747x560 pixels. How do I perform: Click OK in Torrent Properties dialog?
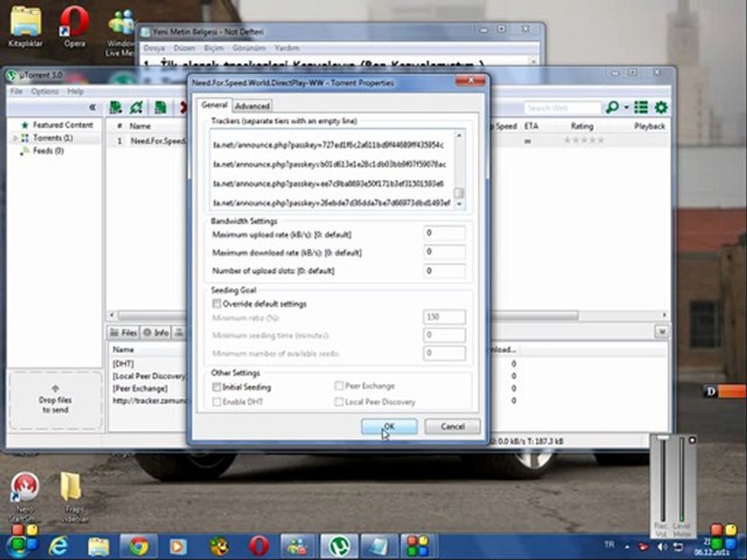click(389, 426)
